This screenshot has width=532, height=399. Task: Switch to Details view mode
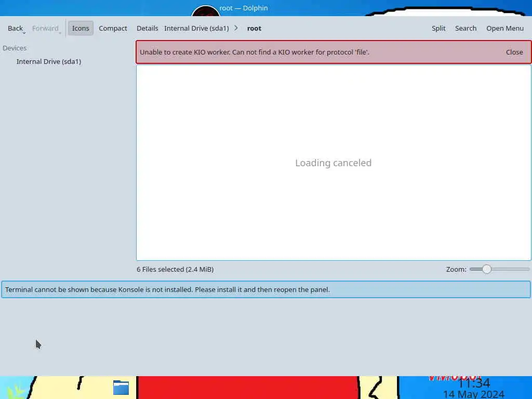147,29
